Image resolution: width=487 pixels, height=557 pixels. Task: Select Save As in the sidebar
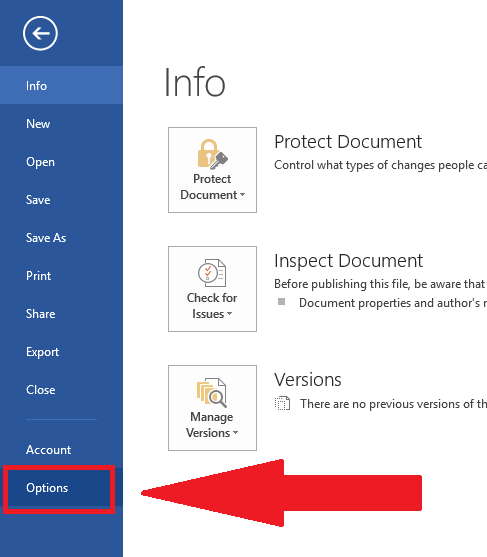(61, 238)
